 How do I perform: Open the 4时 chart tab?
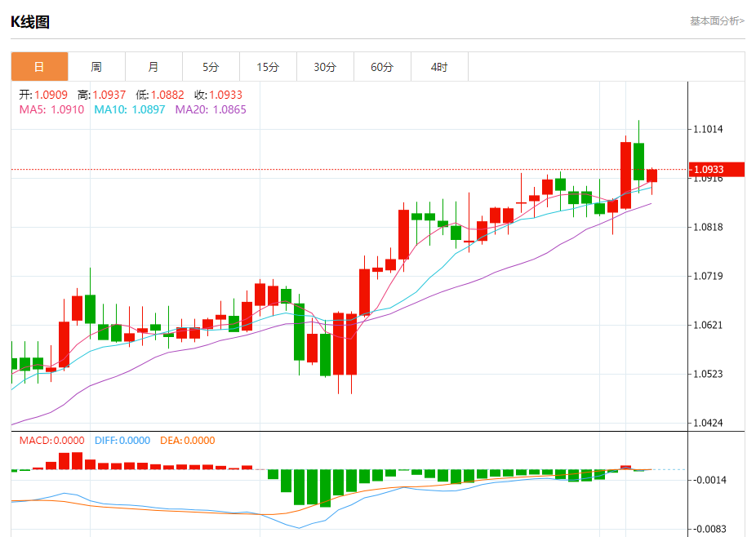439,67
